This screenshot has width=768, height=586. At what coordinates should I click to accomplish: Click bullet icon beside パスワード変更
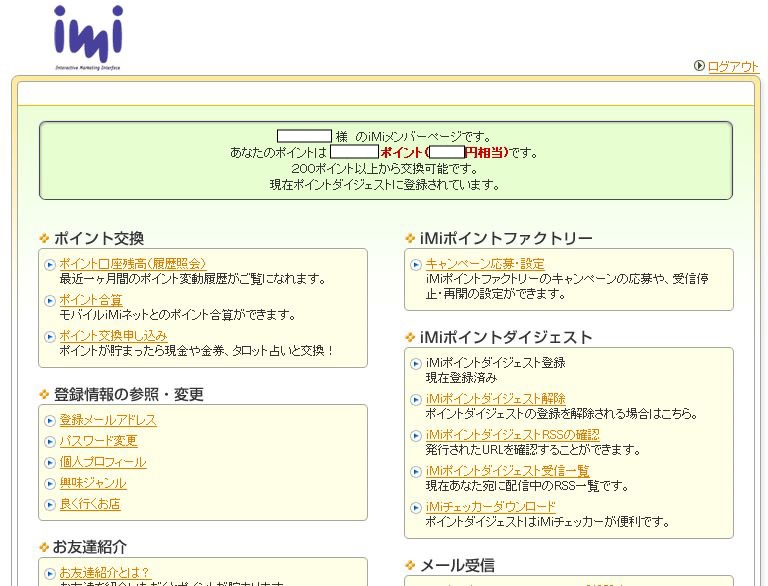[x=49, y=442]
